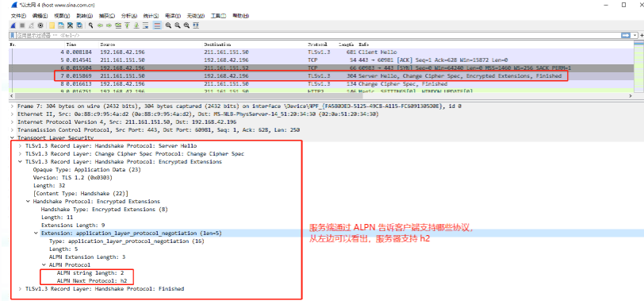Go to a specified packet number
Image resolution: width=644 pixels, height=301 pixels.
click(x=118, y=25)
